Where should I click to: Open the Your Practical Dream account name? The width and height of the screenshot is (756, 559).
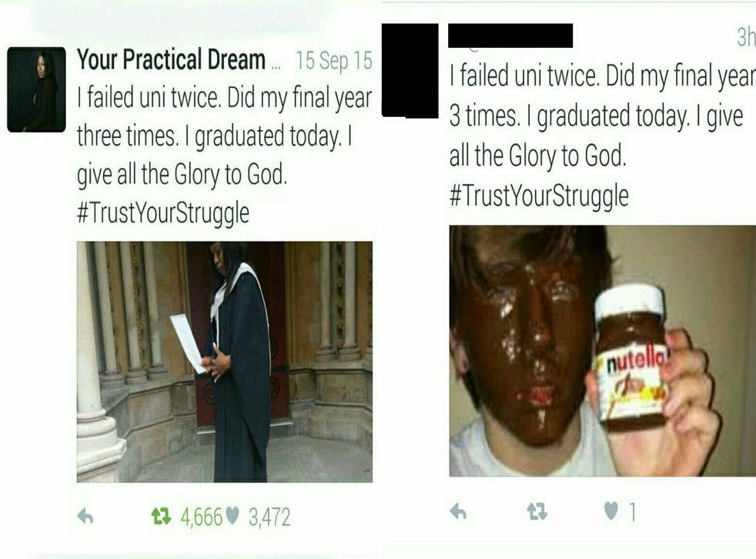pos(171,60)
